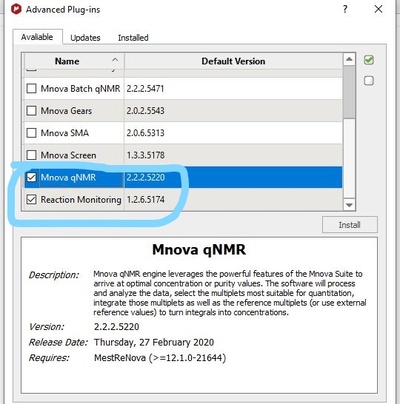400x404 pixels.
Task: Click the Default Version column header
Action: (233, 61)
